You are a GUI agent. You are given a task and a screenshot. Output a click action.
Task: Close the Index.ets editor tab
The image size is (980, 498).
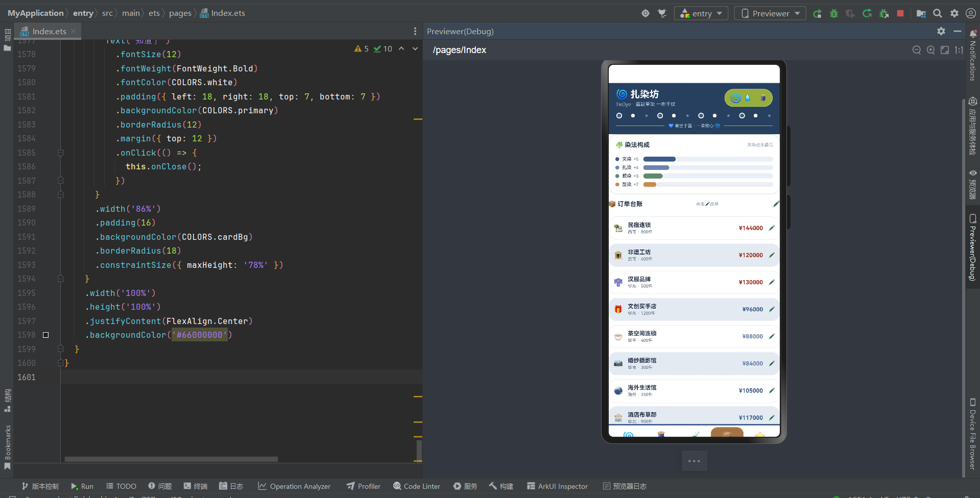(74, 31)
